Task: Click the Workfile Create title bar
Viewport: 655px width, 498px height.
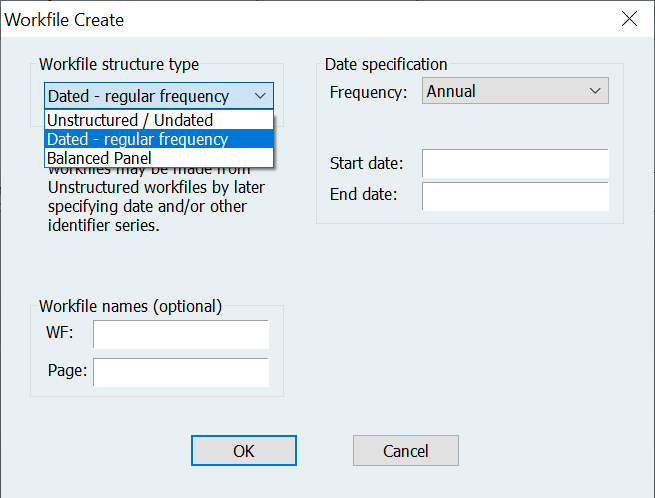Action: (x=300, y=19)
